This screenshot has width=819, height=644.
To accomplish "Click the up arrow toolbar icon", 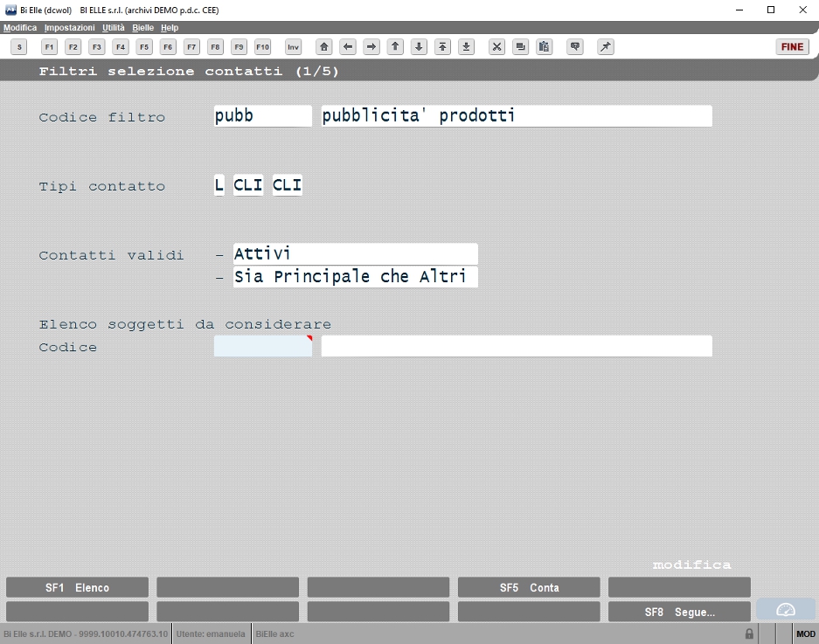I will click(395, 47).
